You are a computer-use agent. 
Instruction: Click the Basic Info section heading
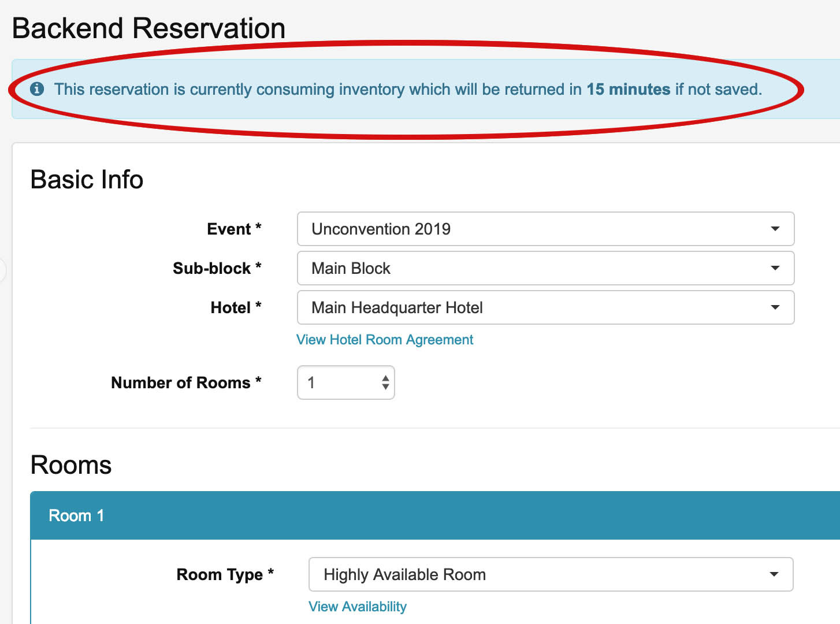point(87,179)
